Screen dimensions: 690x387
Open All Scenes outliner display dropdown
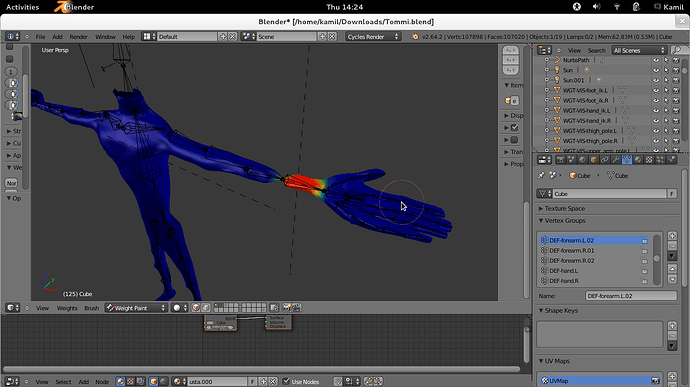pyautogui.click(x=639, y=50)
